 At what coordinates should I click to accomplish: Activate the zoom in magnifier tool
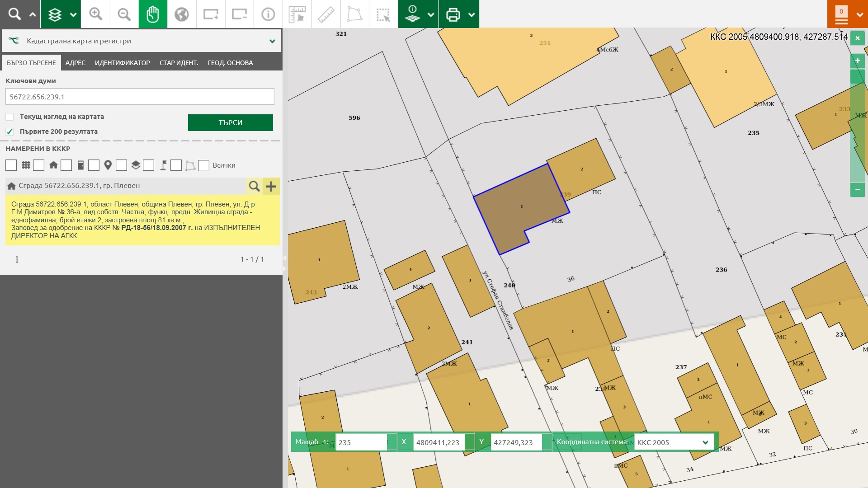point(95,14)
